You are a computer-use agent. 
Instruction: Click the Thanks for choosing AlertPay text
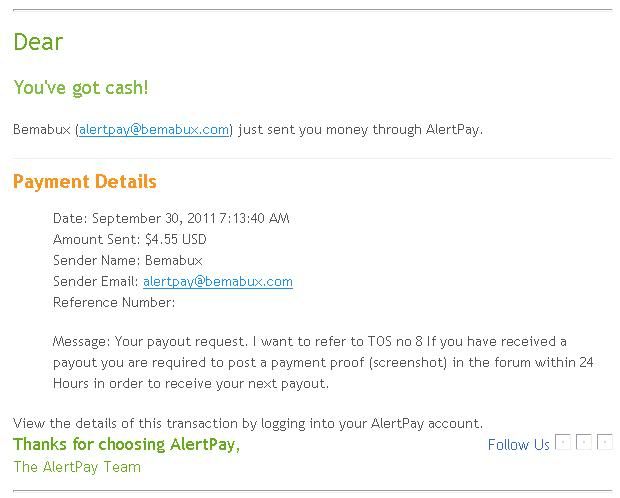[127, 445]
